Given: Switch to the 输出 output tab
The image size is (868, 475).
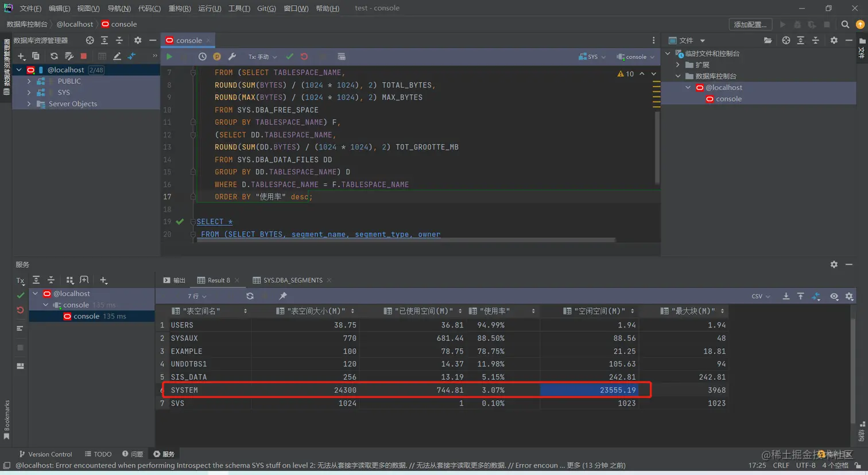Looking at the screenshot, I should (174, 281).
